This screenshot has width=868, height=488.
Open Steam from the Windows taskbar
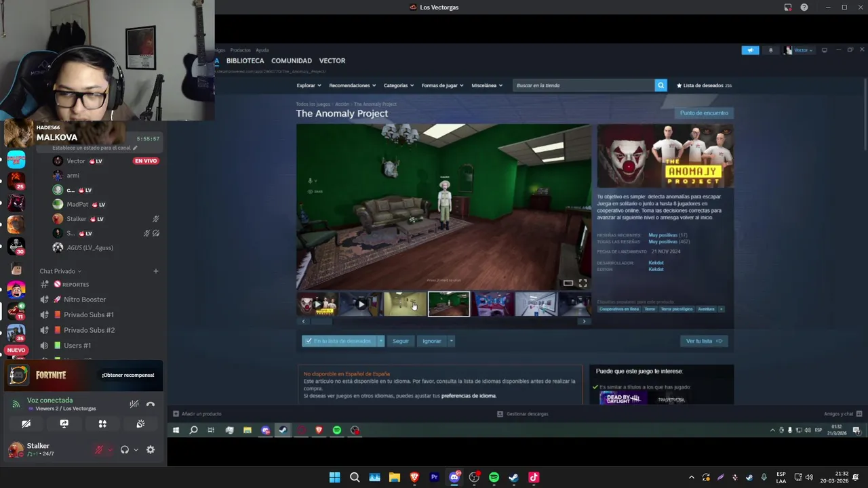(x=513, y=477)
